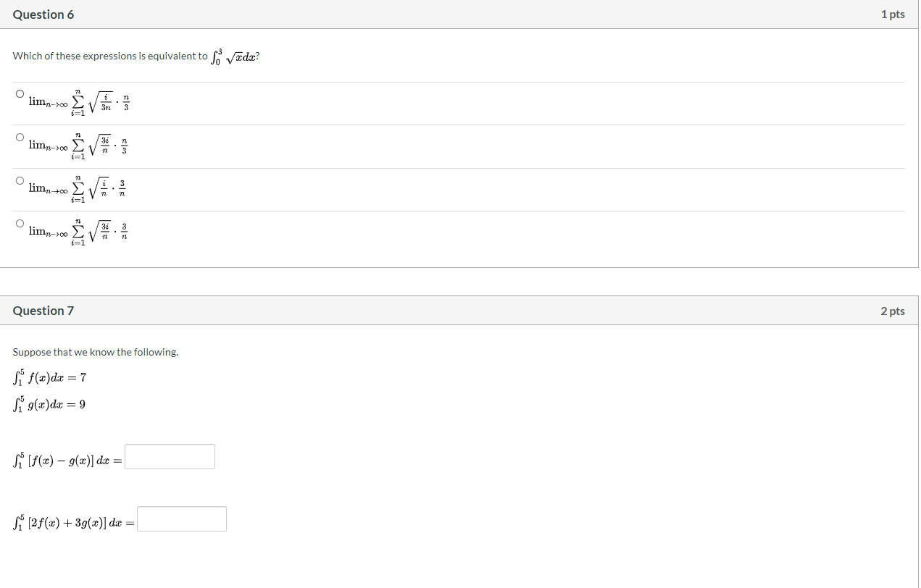Click the expression with √(i/n) · 3/n
Viewport: 921px width, 588px height.
[79, 189]
